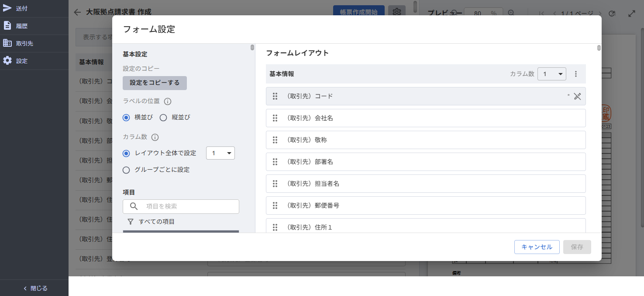Select the 横並び label position option
The width and height of the screenshot is (644, 296).
pos(127,118)
